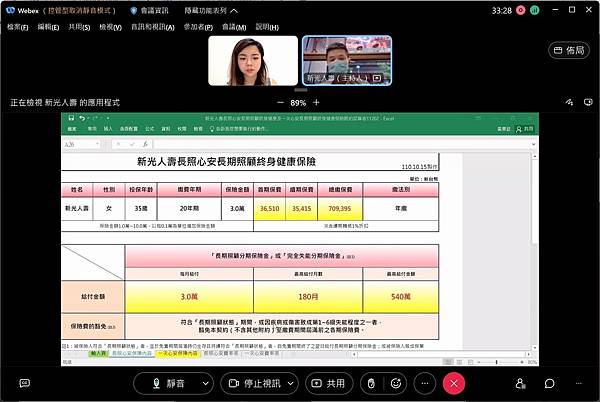Click the presenter icon on host thumbnail

(x=377, y=78)
